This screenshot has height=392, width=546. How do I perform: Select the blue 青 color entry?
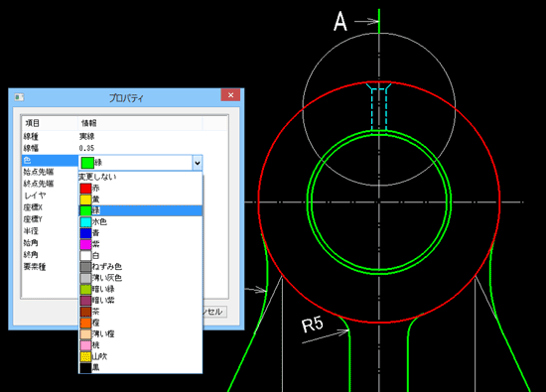[140, 233]
